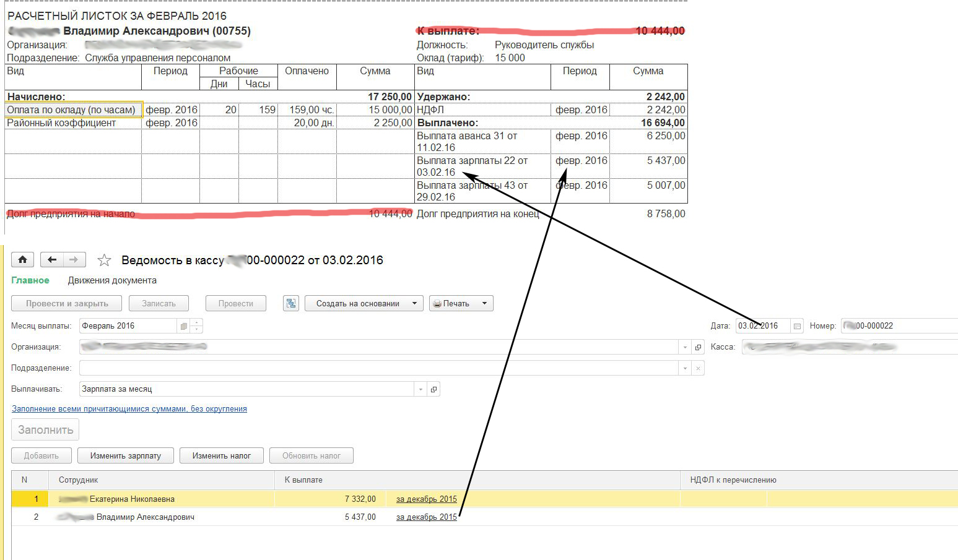958x560 pixels.
Task: Select the Главное tab
Action: click(x=30, y=280)
